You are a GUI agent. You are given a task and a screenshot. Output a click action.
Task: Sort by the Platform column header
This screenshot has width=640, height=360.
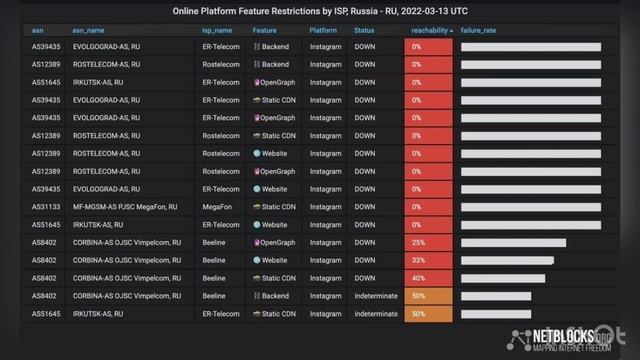pos(323,31)
